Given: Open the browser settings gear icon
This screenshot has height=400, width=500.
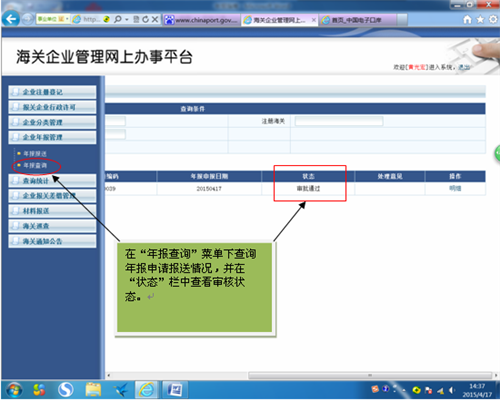Looking at the screenshot, I should tap(493, 20).
